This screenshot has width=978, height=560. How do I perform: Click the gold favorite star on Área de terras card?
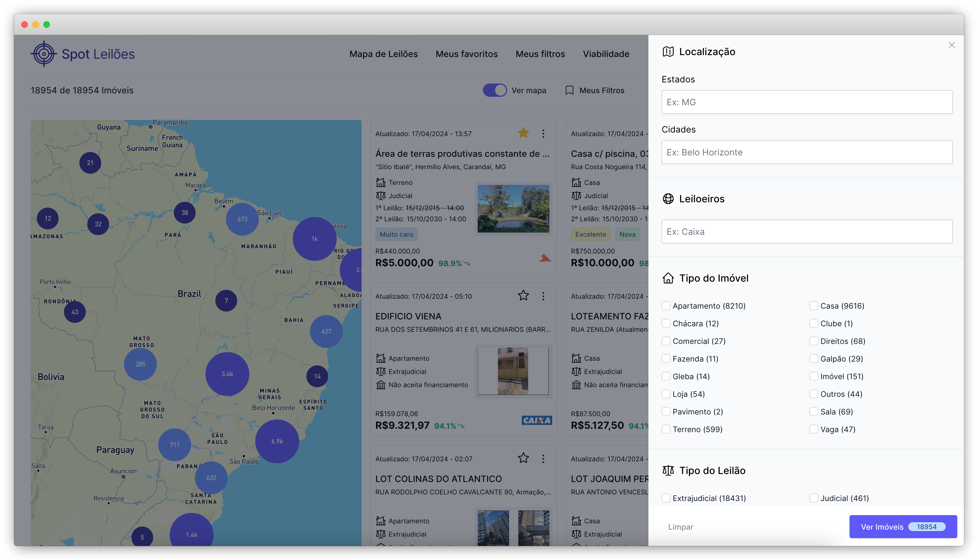point(523,133)
